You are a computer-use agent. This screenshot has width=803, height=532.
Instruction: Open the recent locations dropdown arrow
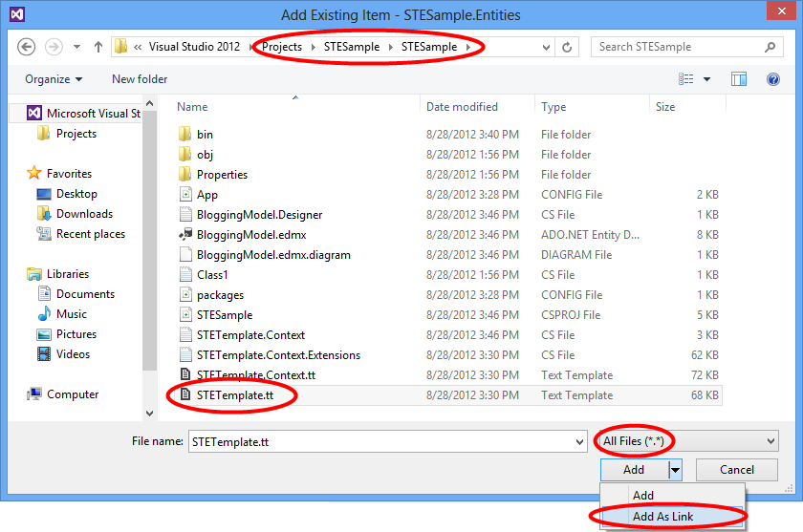76,47
